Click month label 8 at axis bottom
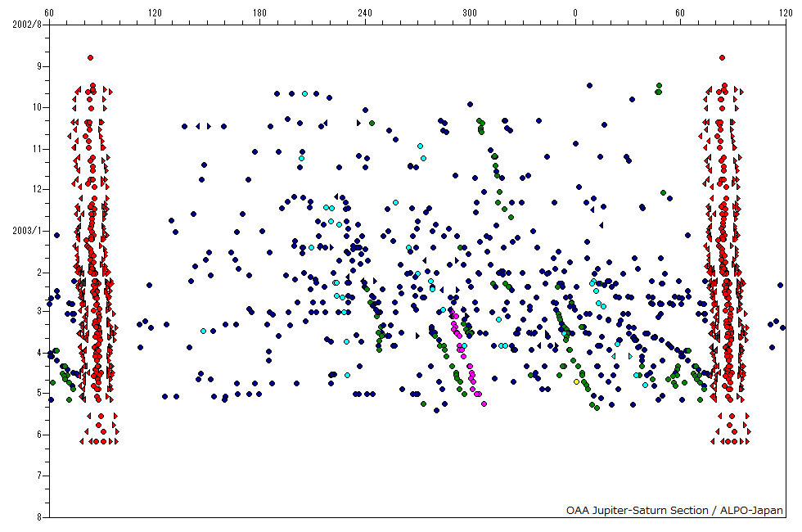 pos(39,517)
